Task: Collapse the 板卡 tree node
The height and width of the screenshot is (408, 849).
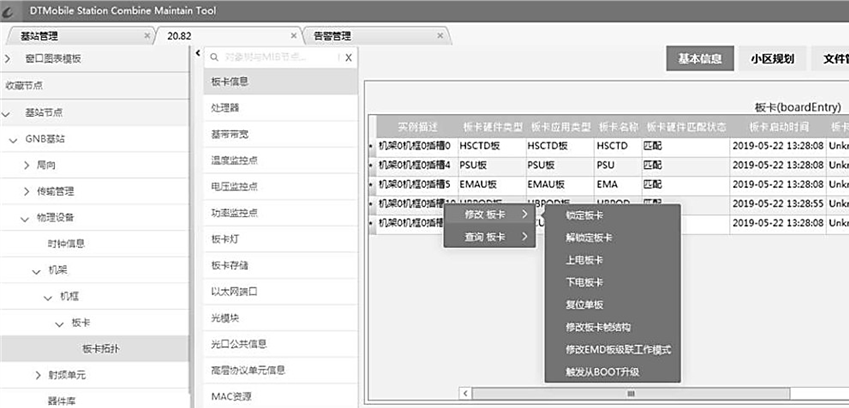Action: 59,324
